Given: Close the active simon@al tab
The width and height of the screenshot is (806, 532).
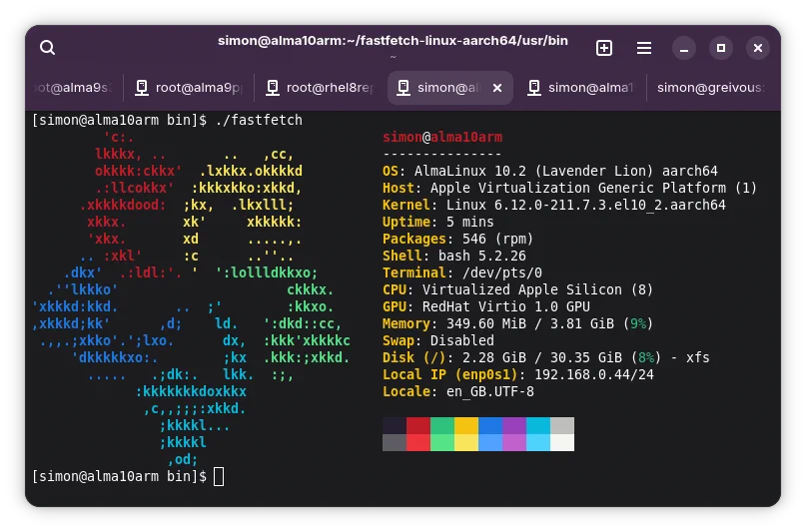Looking at the screenshot, I should 497,88.
